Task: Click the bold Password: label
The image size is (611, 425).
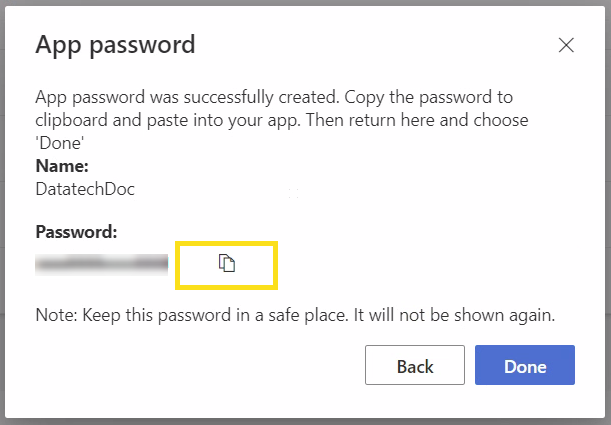Action: pyautogui.click(x=77, y=232)
